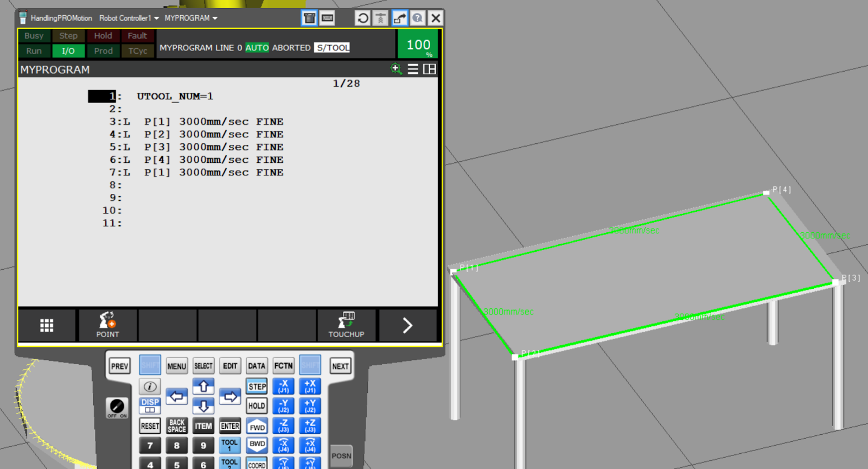Screen dimensions: 868x469
Task: Click the RESET key
Action: click(x=150, y=426)
